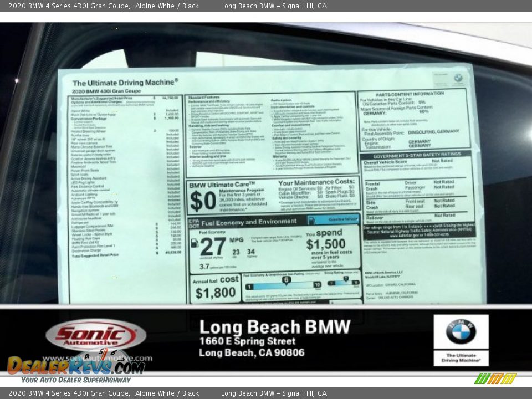Click the 'You spend' label
This screenshot has height=399, width=532.
pyautogui.click(x=324, y=233)
